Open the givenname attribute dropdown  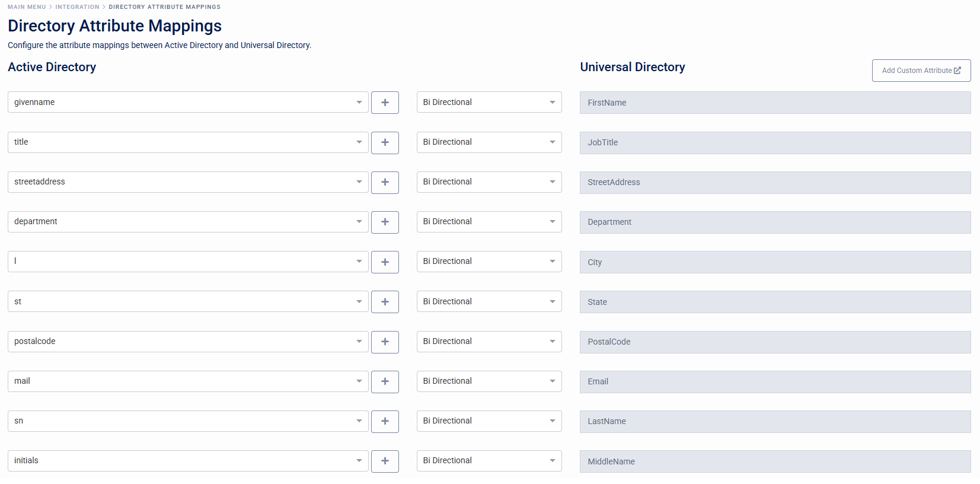[188, 102]
